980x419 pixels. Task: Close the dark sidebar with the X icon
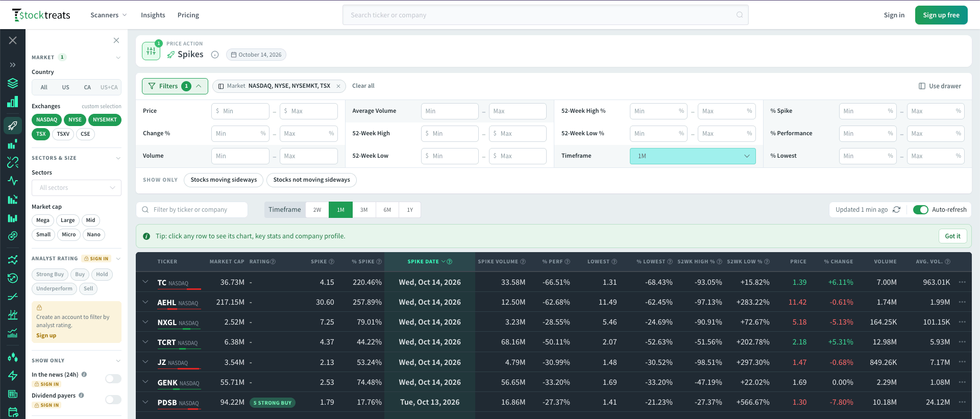coord(13,40)
